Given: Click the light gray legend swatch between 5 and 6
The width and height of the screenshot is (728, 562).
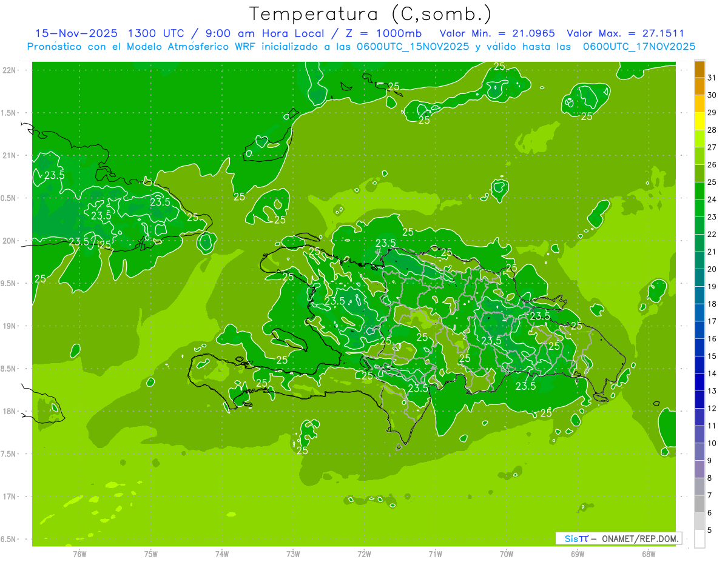Looking at the screenshot, I should pos(699,521).
